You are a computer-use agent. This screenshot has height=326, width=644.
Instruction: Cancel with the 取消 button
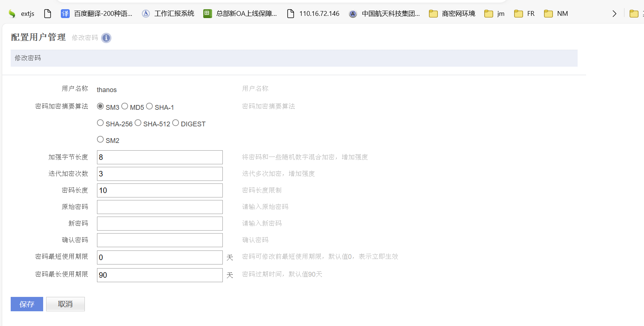(x=65, y=304)
